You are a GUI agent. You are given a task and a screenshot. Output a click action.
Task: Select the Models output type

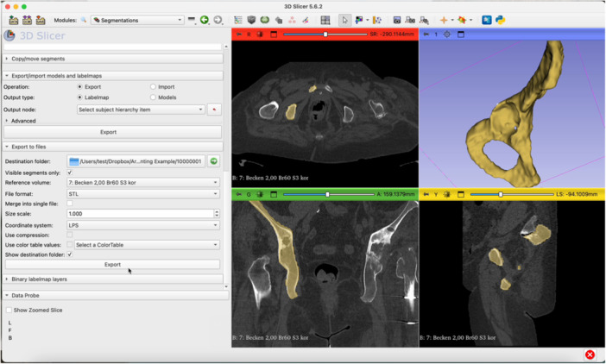click(153, 97)
